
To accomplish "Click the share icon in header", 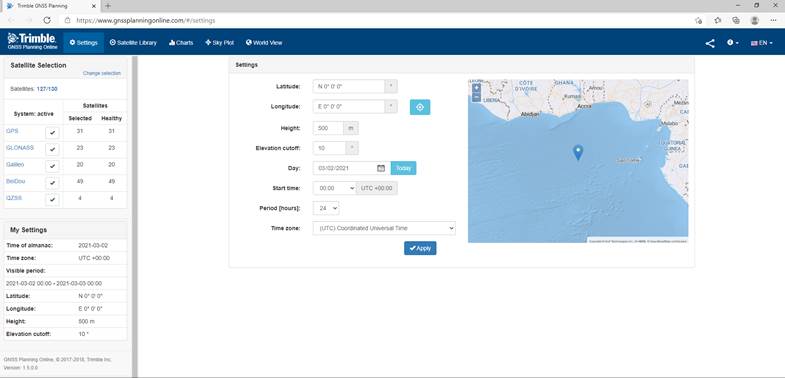I will [x=710, y=43].
